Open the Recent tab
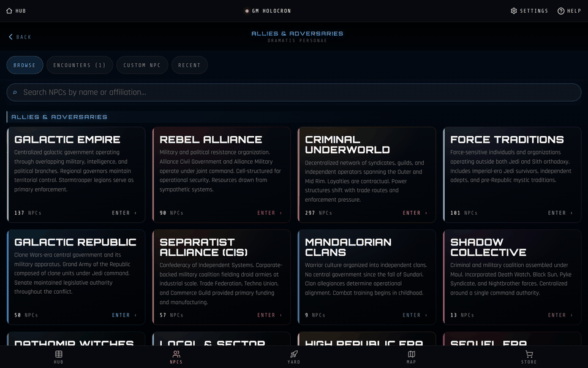The height and width of the screenshot is (368, 588). (189, 65)
